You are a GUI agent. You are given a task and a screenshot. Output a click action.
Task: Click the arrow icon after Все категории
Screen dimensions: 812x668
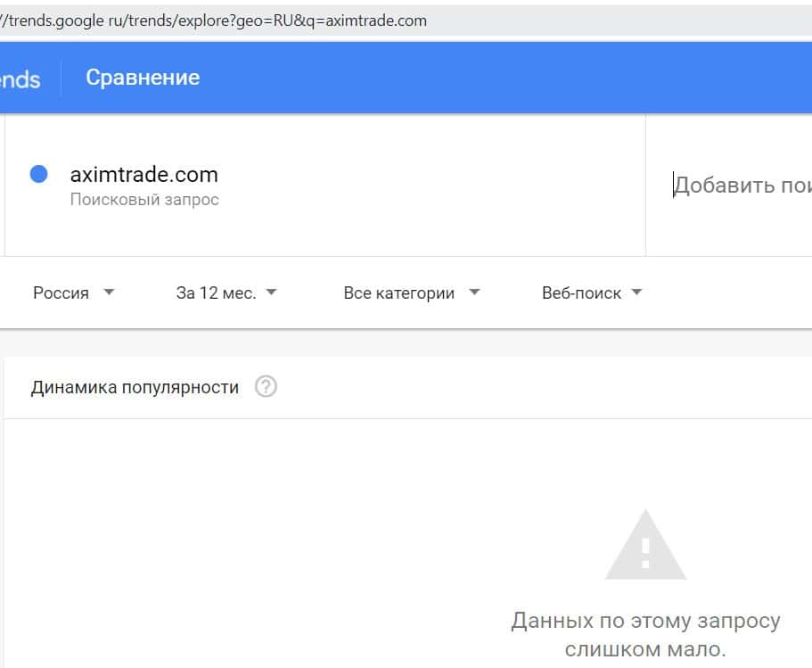474,293
